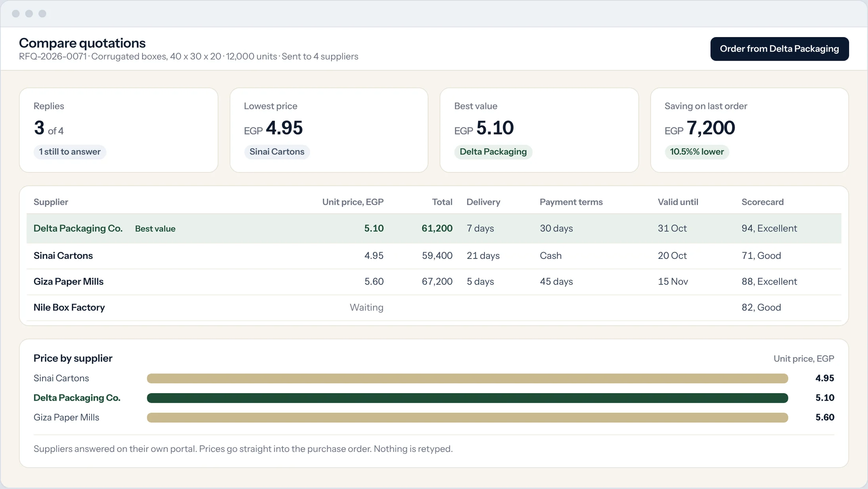Click the '94, Excellent' scorecard

coord(769,228)
